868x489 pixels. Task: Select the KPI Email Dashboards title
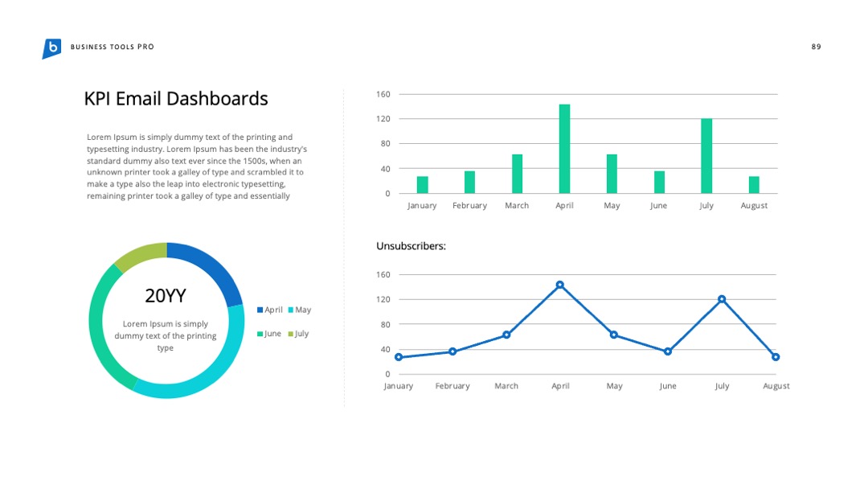pyautogui.click(x=176, y=99)
